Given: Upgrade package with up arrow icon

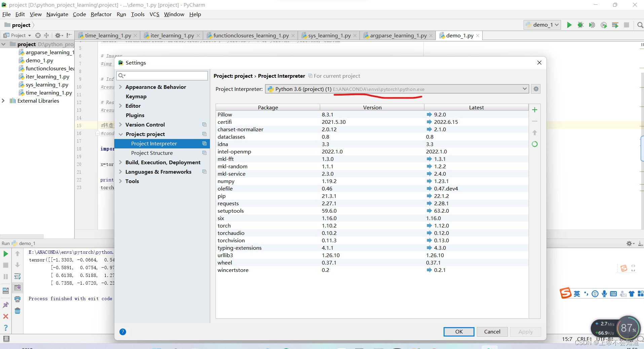Looking at the screenshot, I should pos(535,133).
